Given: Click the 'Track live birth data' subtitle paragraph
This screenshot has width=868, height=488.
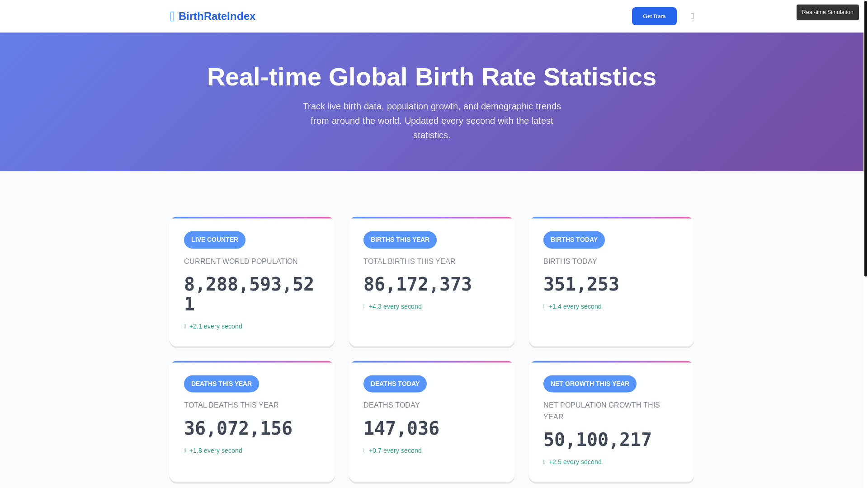Looking at the screenshot, I should [432, 121].
